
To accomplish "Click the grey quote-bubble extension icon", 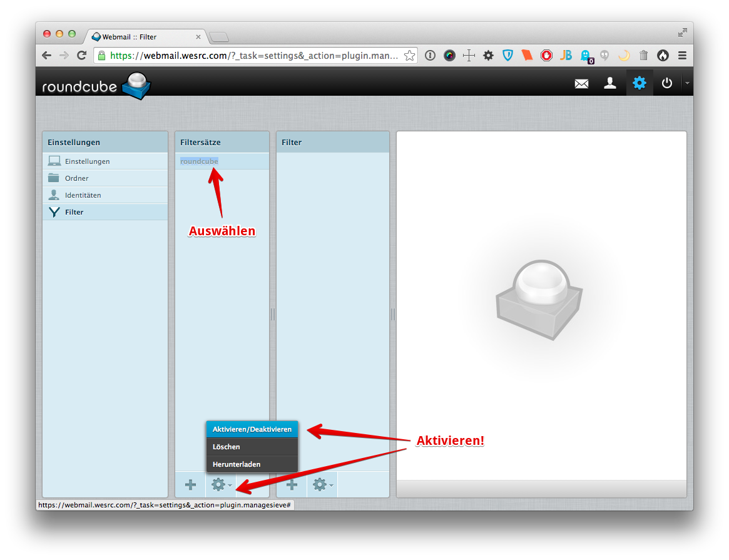I will [604, 56].
